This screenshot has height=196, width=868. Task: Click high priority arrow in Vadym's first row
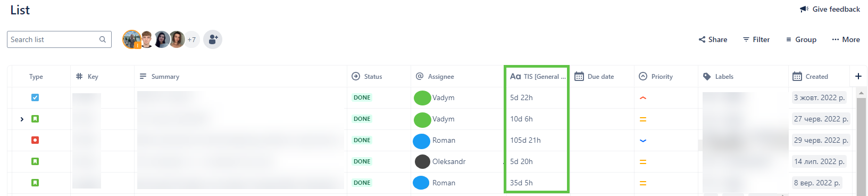[643, 98]
